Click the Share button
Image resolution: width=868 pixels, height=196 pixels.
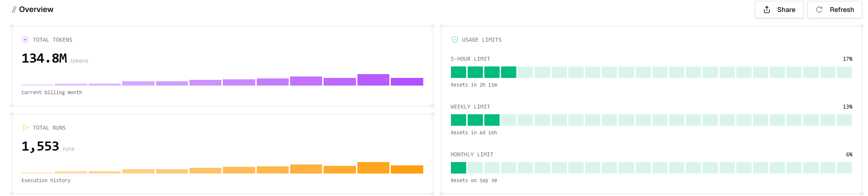pyautogui.click(x=779, y=10)
